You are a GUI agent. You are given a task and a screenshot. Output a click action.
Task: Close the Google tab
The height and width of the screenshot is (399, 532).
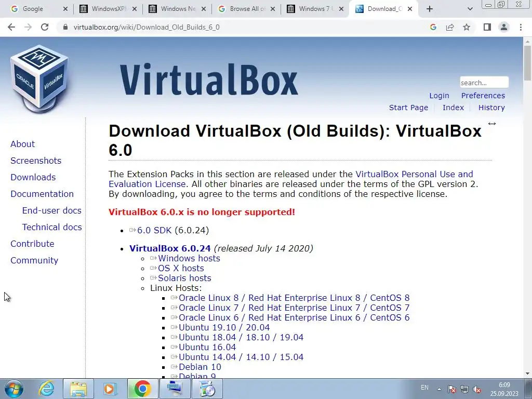(65, 9)
